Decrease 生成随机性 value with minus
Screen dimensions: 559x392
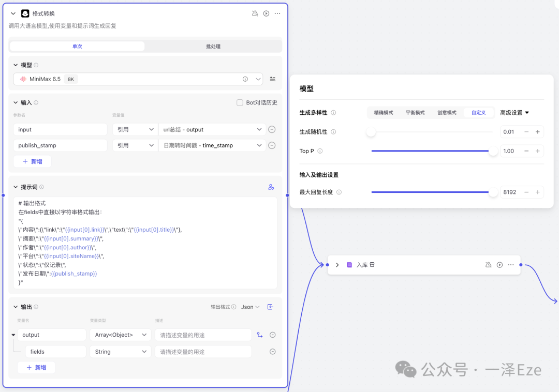526,132
